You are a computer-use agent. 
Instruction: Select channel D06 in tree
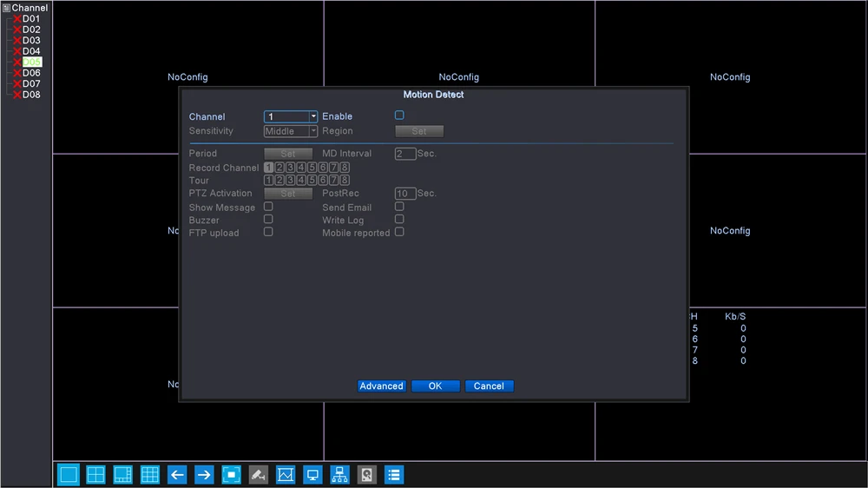click(x=31, y=73)
